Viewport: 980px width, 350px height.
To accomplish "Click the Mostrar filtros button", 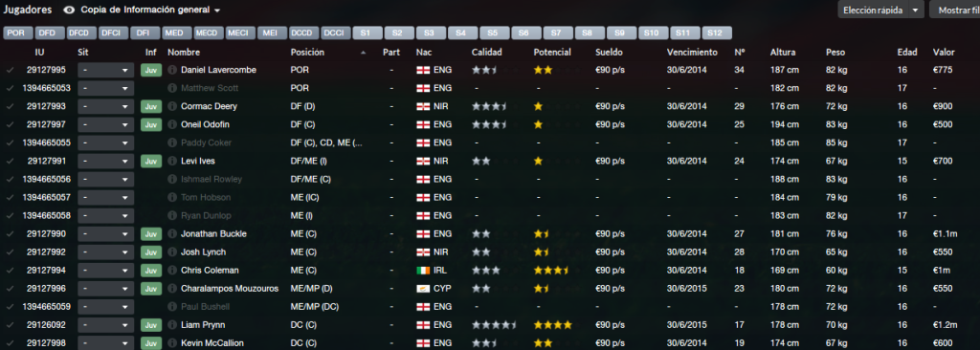I will coord(955,10).
